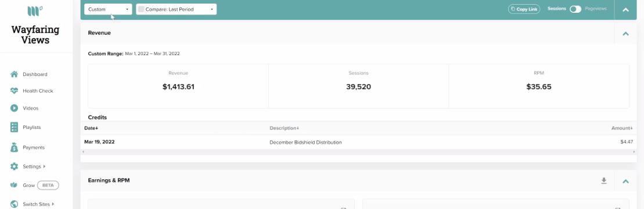The image size is (644, 209).
Task: Sort credits by Amount column
Action: pos(622,128)
